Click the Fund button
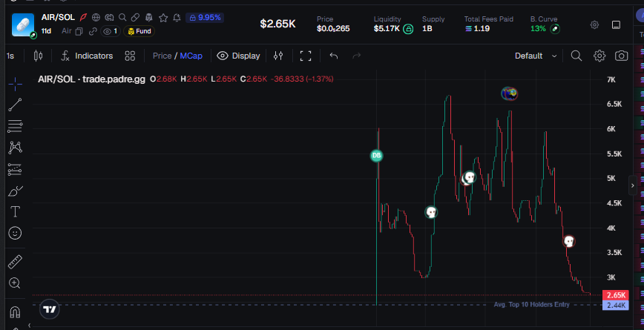The height and width of the screenshot is (330, 644). (139, 31)
